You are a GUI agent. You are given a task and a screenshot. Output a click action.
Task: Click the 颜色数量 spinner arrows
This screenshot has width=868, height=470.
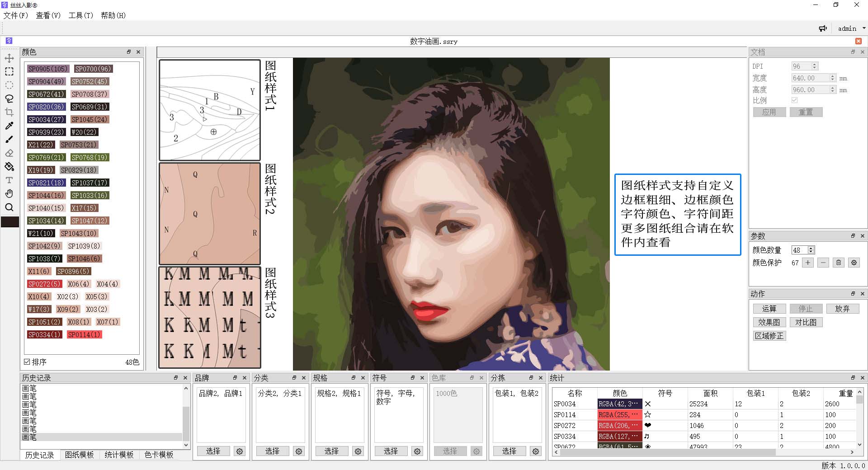click(x=811, y=250)
